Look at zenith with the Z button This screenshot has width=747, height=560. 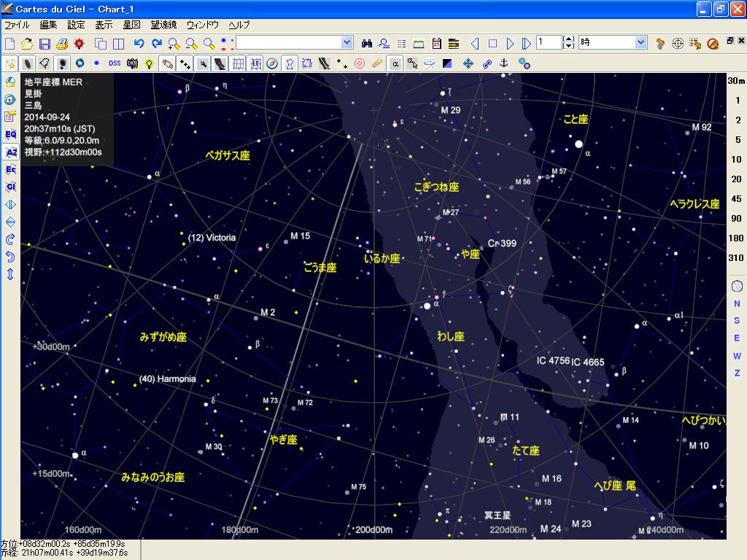737,373
